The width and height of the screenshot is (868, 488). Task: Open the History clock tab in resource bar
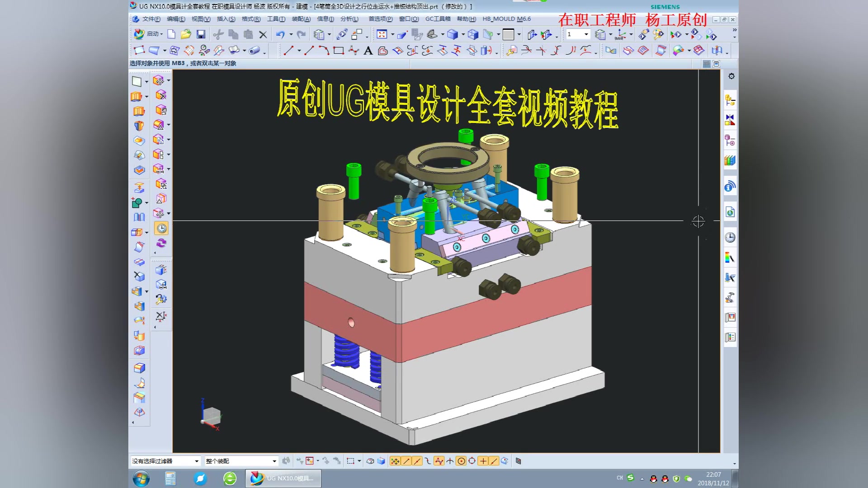click(x=730, y=237)
